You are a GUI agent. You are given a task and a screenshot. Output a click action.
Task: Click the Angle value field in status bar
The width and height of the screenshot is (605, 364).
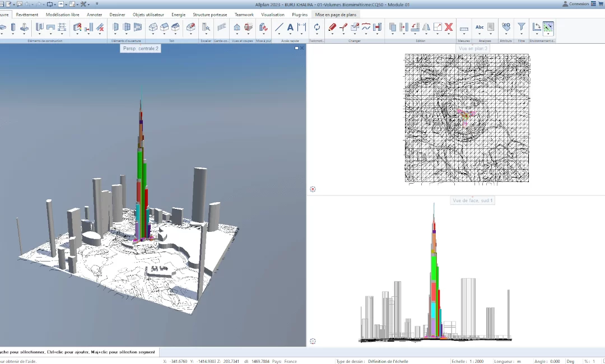555,361
